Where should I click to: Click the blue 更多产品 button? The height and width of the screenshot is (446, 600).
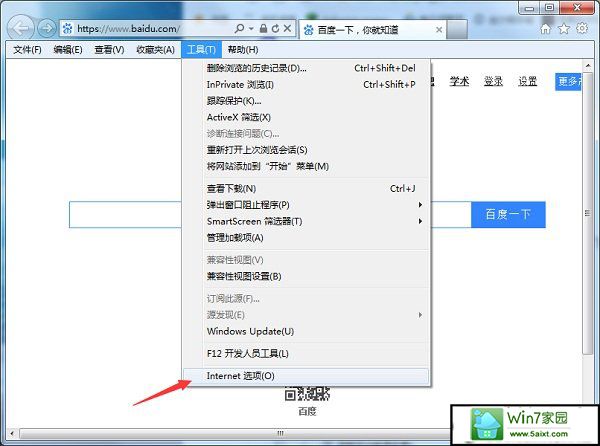click(568, 82)
